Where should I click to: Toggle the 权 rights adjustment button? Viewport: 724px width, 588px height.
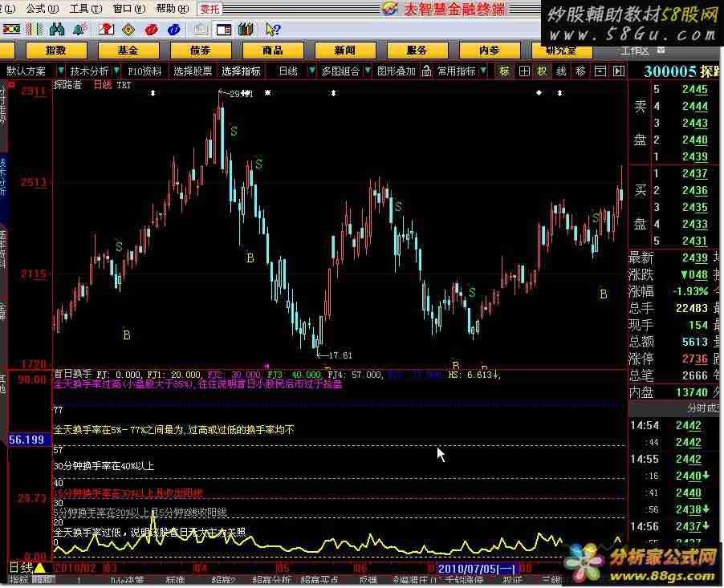542,71
